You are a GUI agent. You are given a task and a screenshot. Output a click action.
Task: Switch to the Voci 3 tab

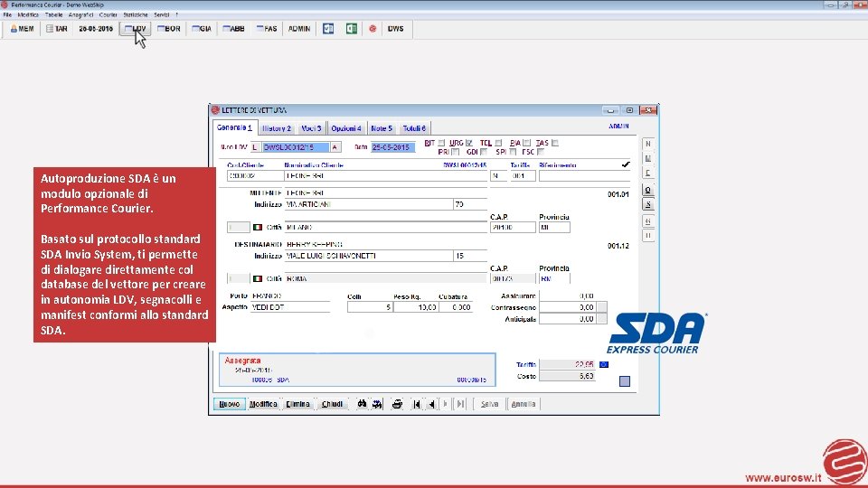311,128
